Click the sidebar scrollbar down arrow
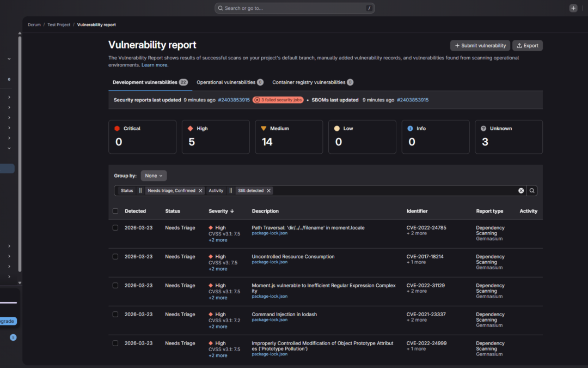 20,283
